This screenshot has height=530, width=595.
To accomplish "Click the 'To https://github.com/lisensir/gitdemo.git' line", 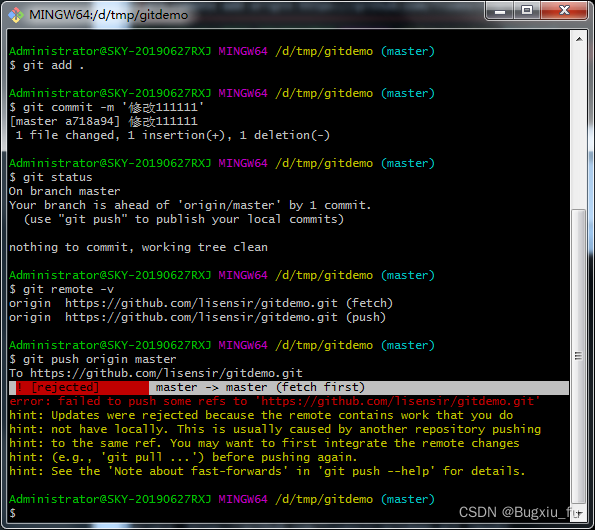I will (x=156, y=373).
